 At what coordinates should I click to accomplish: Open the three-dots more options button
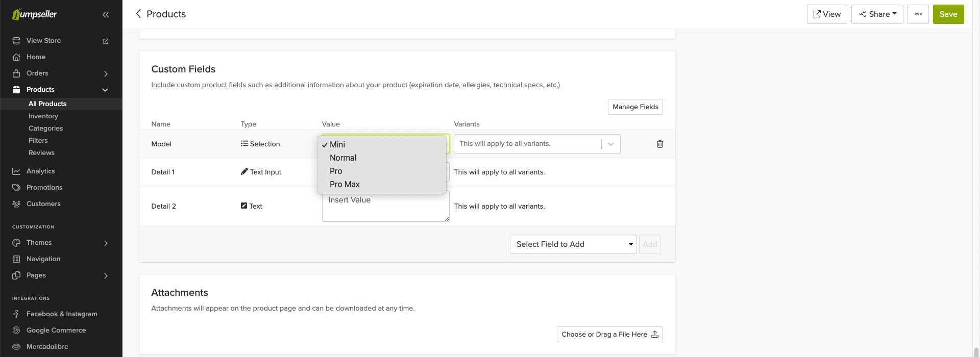click(x=918, y=14)
